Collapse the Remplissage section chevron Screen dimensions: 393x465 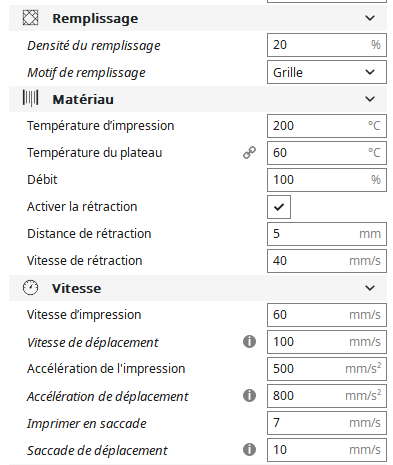pyautogui.click(x=370, y=18)
